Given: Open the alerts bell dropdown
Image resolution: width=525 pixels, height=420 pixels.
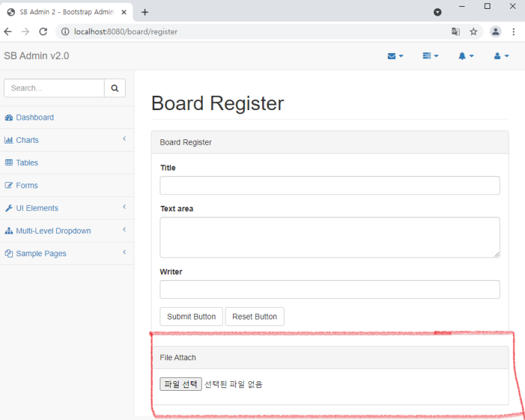Looking at the screenshot, I should pos(466,56).
